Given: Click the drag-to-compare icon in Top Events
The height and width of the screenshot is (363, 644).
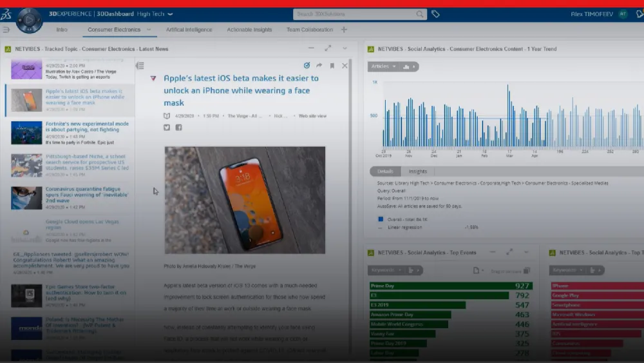Looking at the screenshot, I should tap(527, 270).
